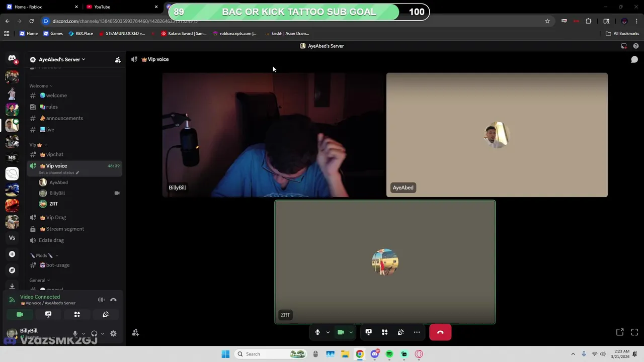This screenshot has height=362, width=644.
Task: Collapse the Mods category
Action: [44, 255]
